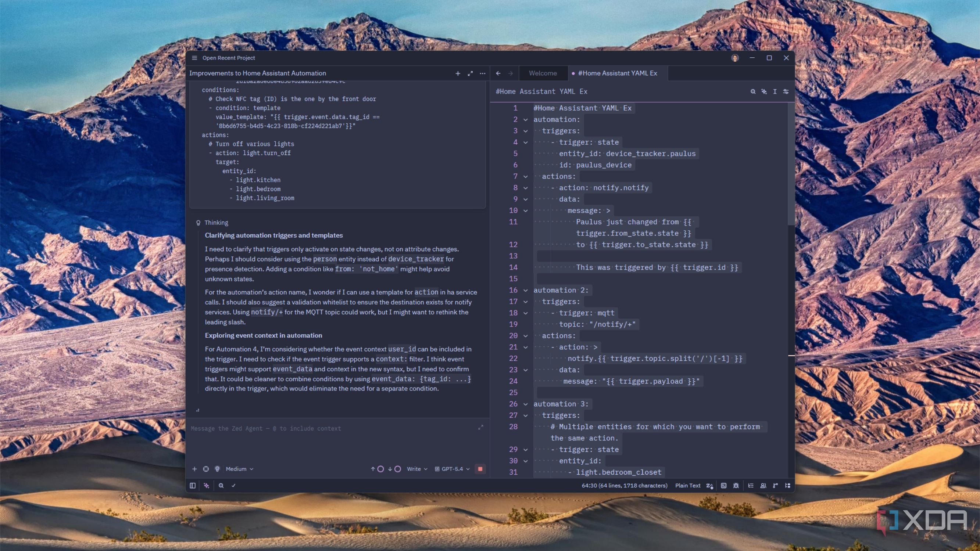
Task: Open the user avatar account menu
Action: tap(734, 58)
